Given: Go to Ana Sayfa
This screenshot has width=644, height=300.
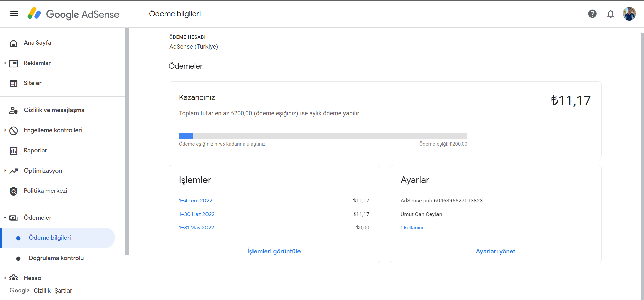Looking at the screenshot, I should pyautogui.click(x=37, y=43).
